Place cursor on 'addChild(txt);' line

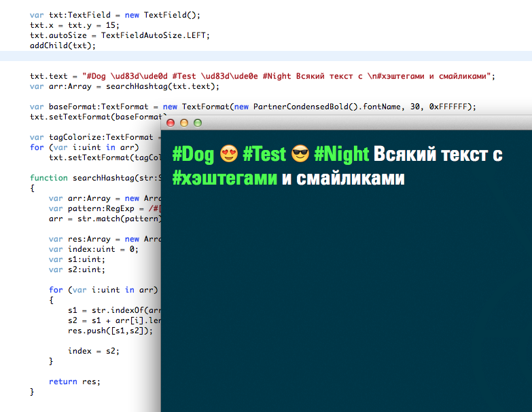click(63, 45)
